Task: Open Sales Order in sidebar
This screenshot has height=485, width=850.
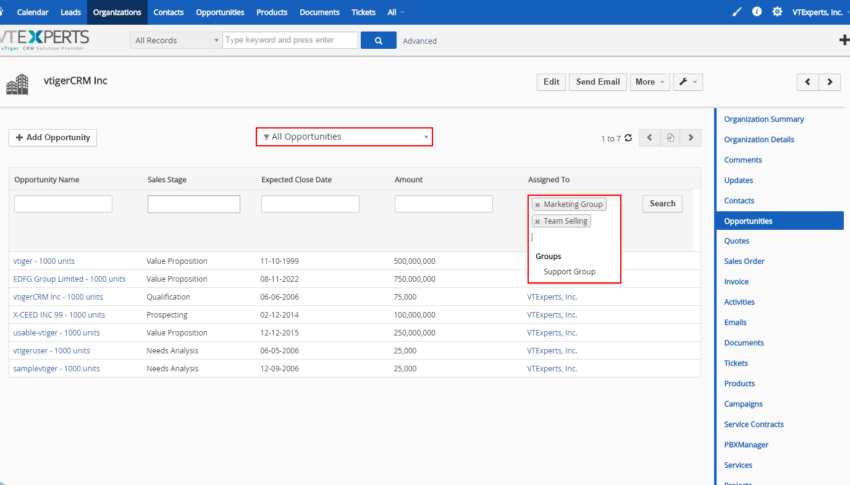Action: click(744, 261)
